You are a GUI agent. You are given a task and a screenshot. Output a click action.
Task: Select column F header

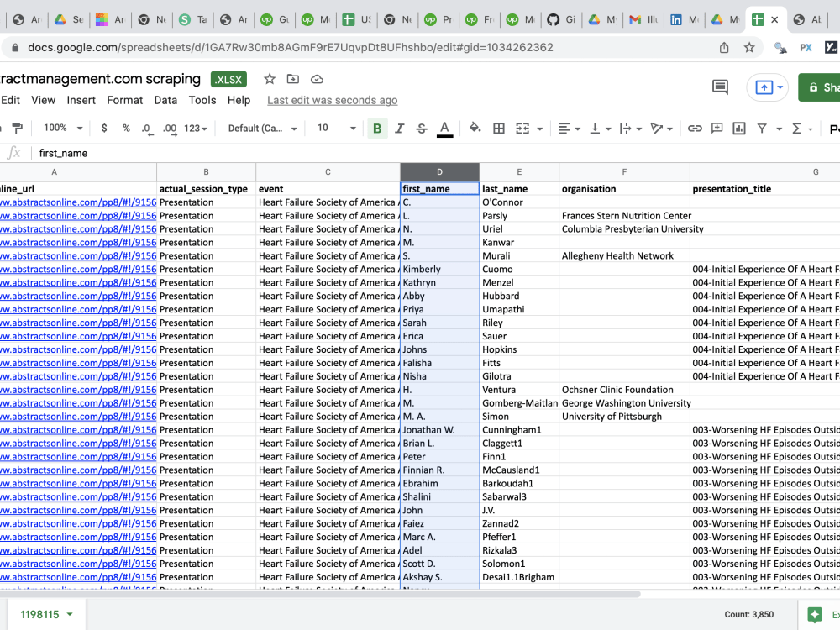(x=624, y=172)
